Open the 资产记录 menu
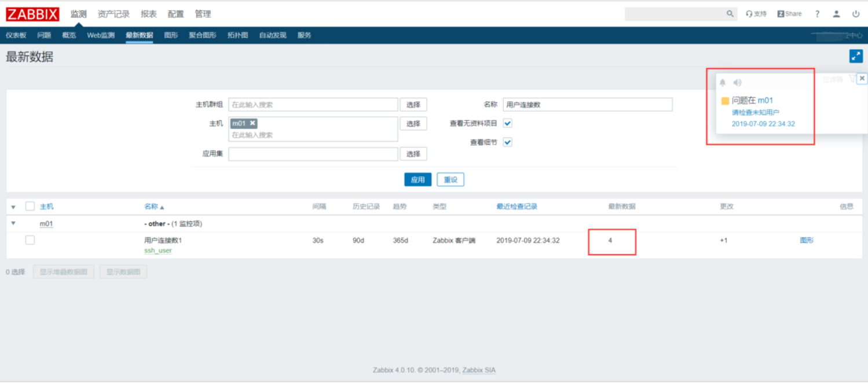This screenshot has width=868, height=383. (x=113, y=14)
